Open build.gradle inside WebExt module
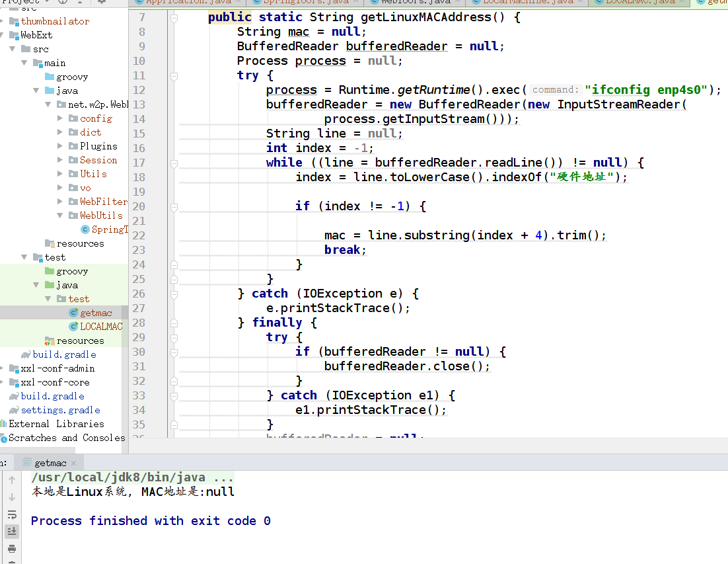 point(64,354)
